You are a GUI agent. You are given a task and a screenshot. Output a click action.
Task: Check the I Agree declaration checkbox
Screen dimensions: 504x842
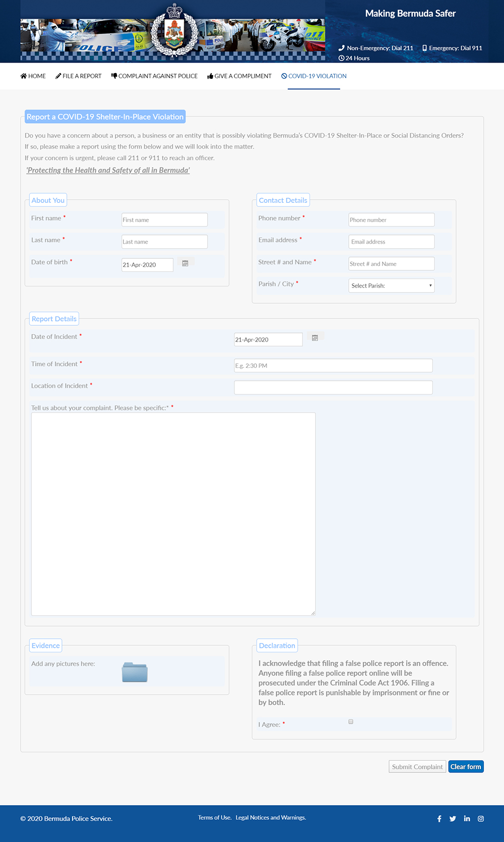[x=351, y=722]
